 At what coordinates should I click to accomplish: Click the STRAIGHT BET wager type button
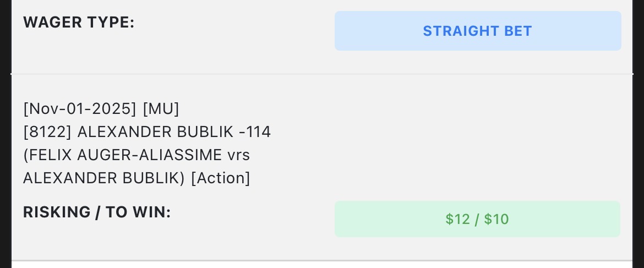[x=477, y=31]
